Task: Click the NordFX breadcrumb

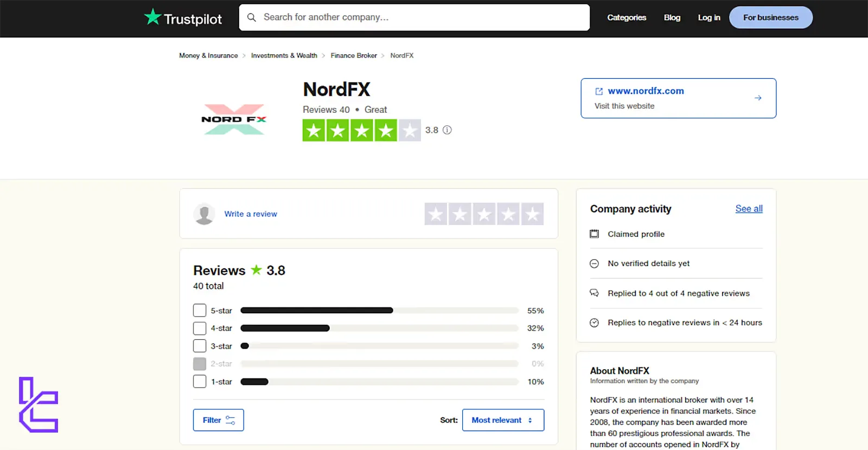Action: pos(402,55)
